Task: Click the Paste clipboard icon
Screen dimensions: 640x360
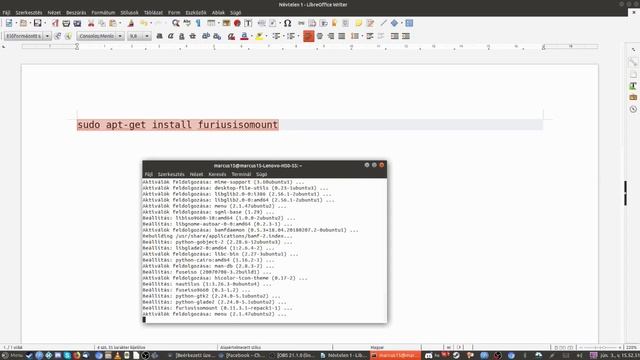Action: [113, 23]
